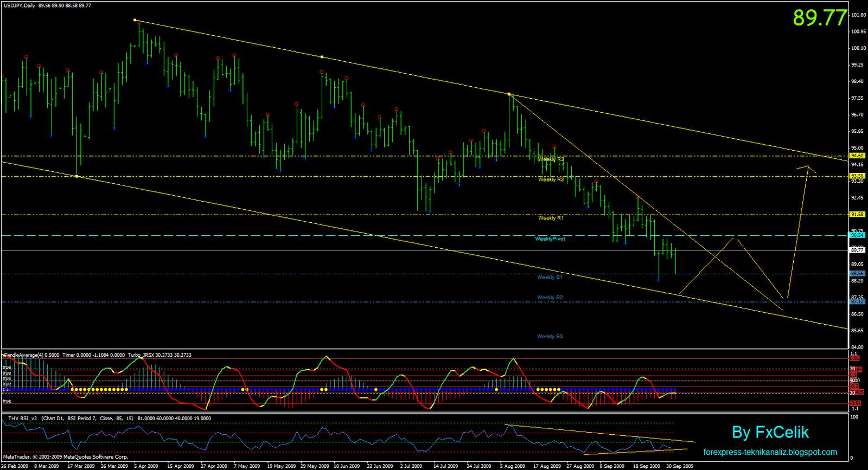Select the trendline anchor at the August 2009 peak
Image resolution: width=868 pixels, height=470 pixels.
coord(509,94)
